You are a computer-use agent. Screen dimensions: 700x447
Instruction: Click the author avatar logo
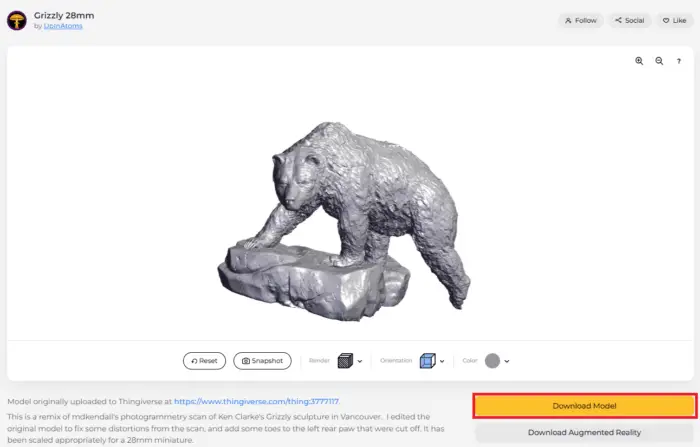[17, 21]
